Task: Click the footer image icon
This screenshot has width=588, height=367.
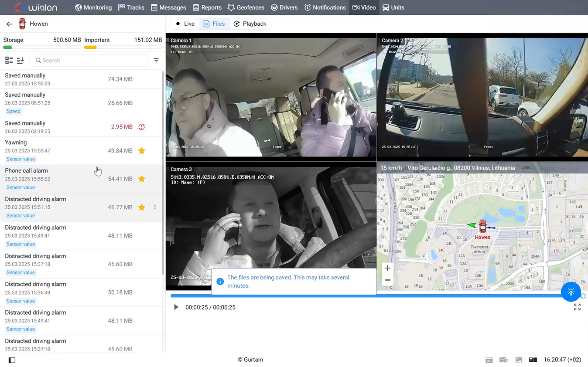Action: click(519, 360)
